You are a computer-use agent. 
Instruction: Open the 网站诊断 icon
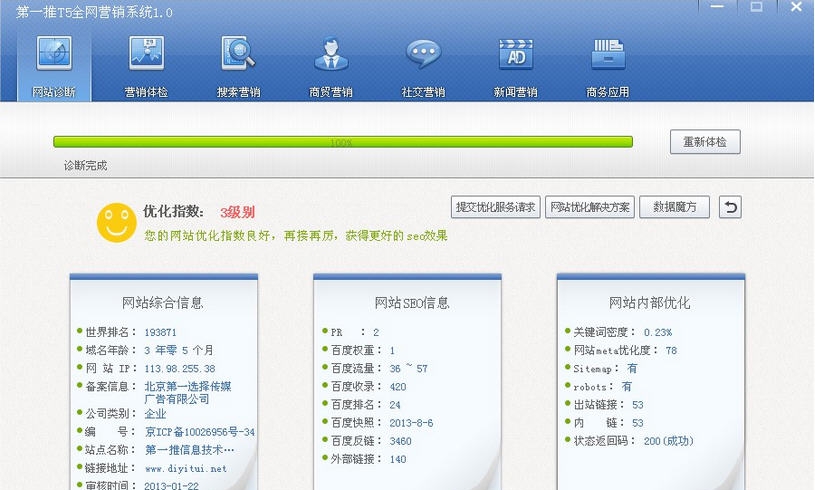pyautogui.click(x=54, y=53)
